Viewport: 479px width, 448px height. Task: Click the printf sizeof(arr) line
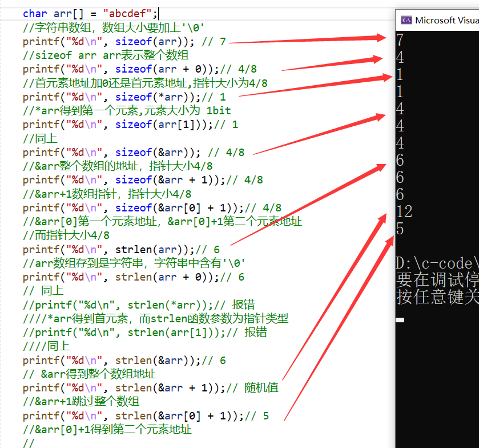124,42
